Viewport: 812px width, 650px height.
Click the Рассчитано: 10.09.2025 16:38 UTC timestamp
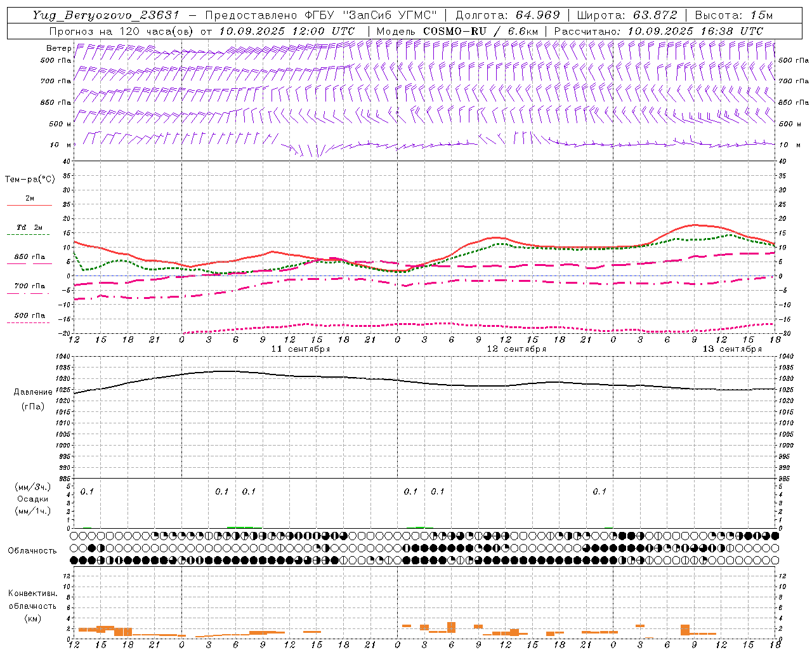658,31
